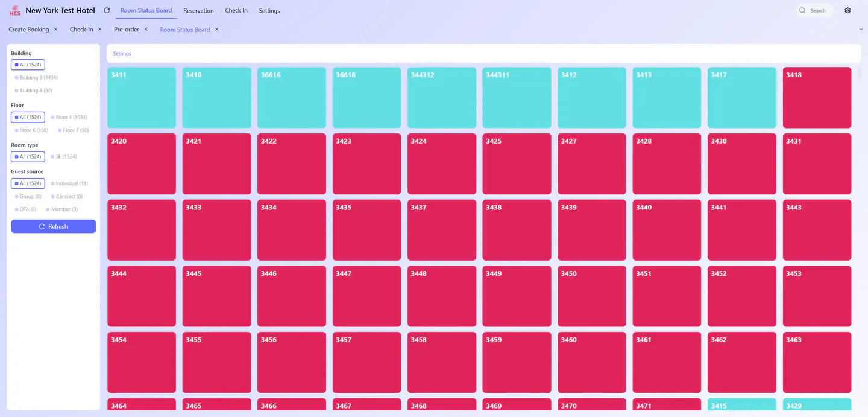Filter guest source by OTA (0)
The width and height of the screenshot is (868, 417).
click(25, 209)
